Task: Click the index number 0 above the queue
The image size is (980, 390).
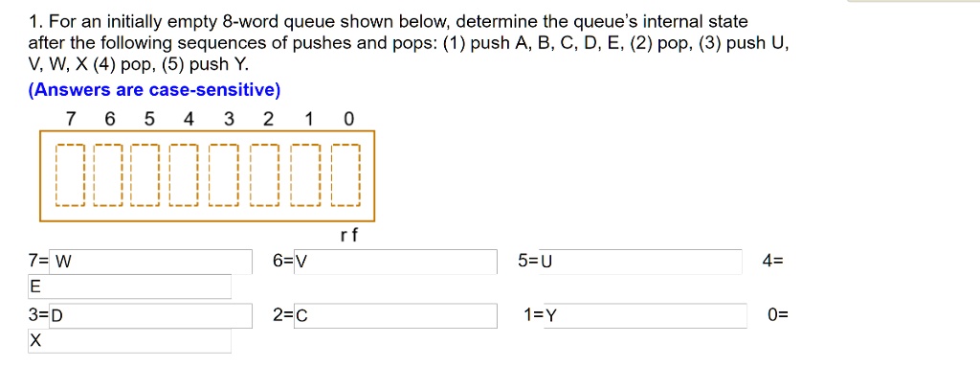Action: pos(348,119)
